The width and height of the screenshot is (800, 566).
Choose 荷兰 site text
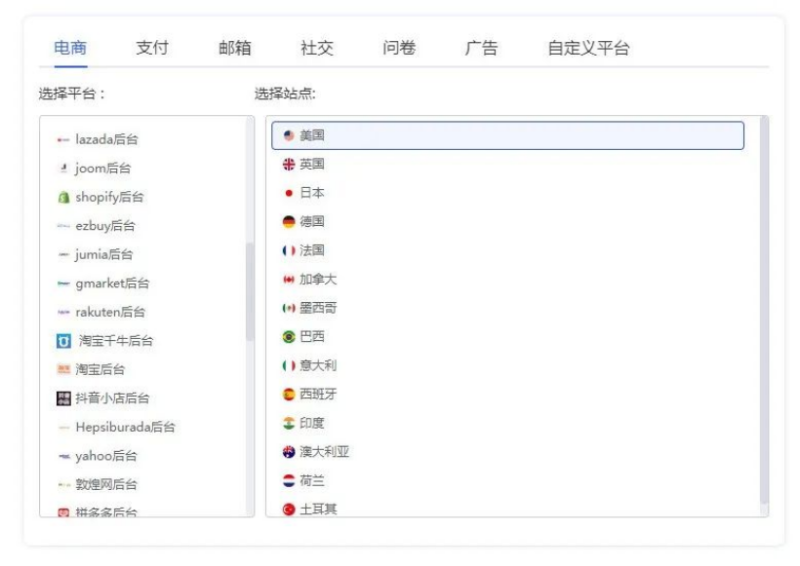pyautogui.click(x=312, y=481)
